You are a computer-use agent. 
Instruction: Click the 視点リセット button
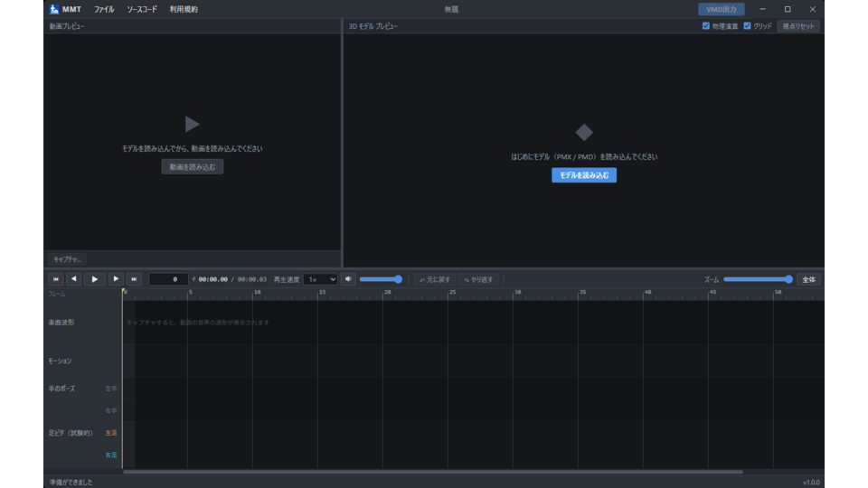tap(798, 26)
